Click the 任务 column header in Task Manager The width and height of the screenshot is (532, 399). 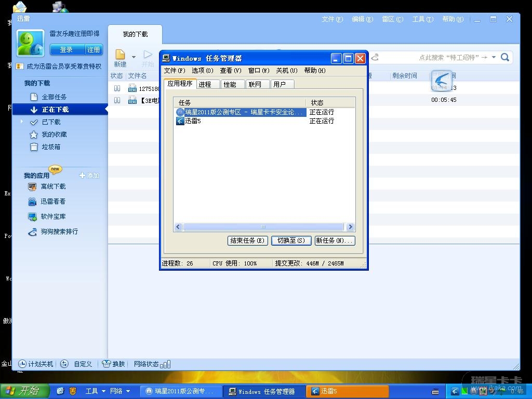point(240,103)
